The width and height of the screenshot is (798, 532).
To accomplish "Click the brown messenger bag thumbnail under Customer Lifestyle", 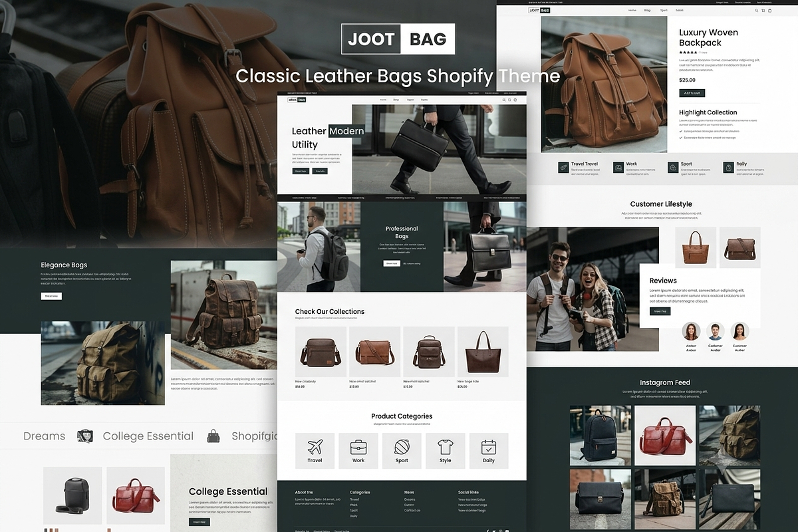I will coord(740,247).
